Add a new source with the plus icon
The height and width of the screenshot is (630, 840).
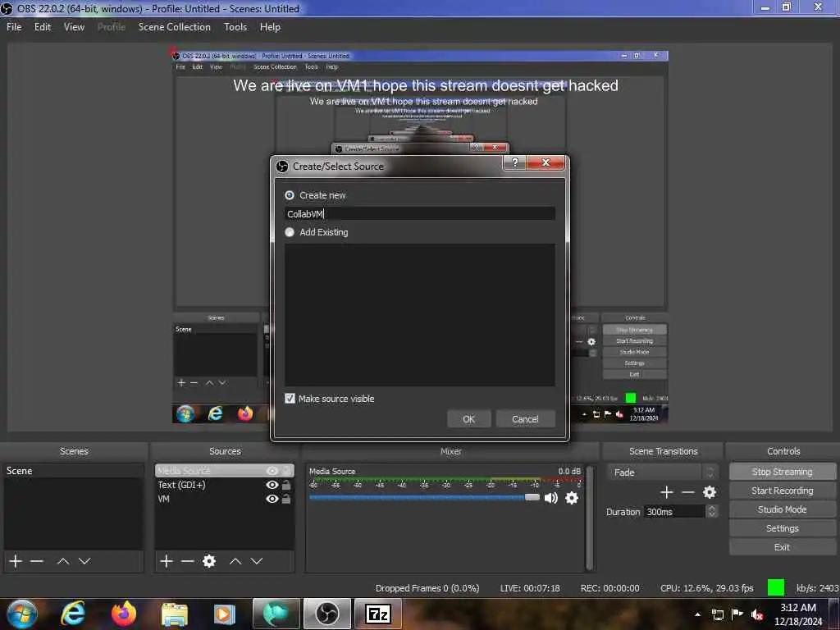pyautogui.click(x=167, y=561)
